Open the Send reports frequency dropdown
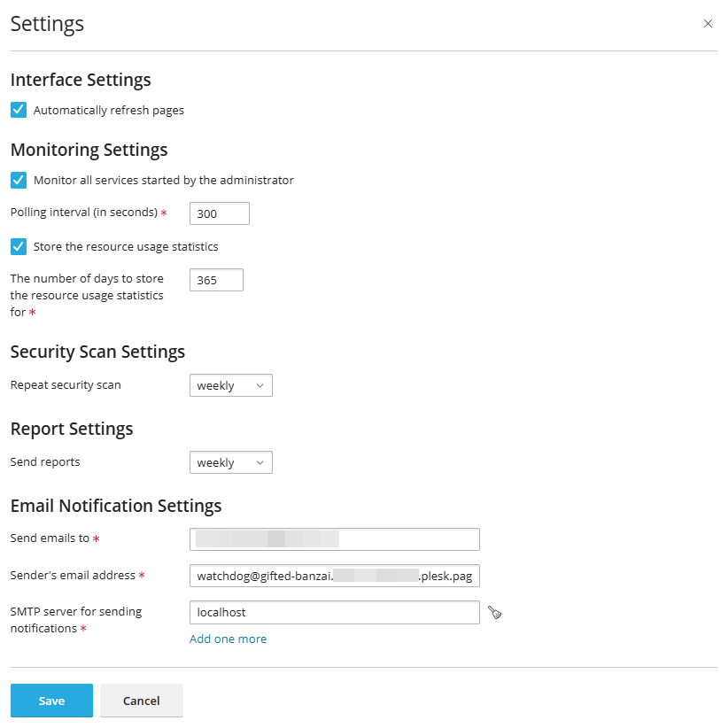This screenshot has height=728, width=721. (x=231, y=462)
